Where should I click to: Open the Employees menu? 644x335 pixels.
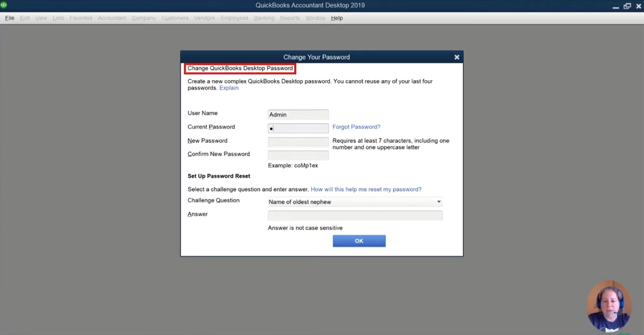(234, 18)
